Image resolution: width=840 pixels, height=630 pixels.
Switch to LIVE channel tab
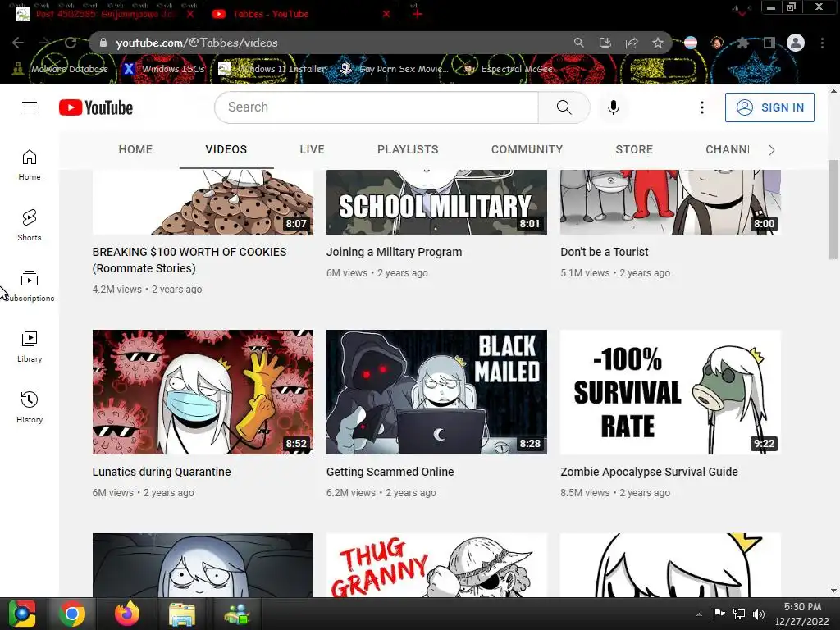point(312,149)
